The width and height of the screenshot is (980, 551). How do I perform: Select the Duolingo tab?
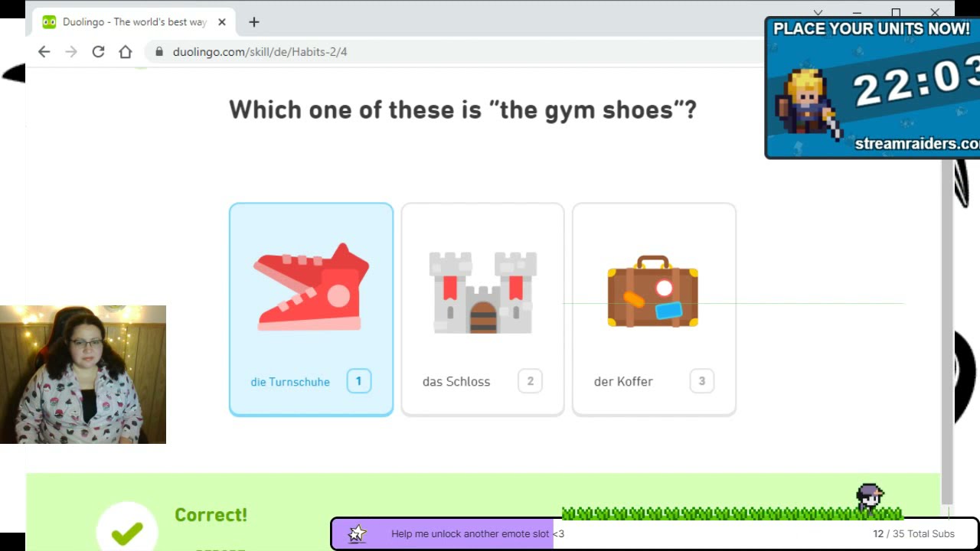135,22
